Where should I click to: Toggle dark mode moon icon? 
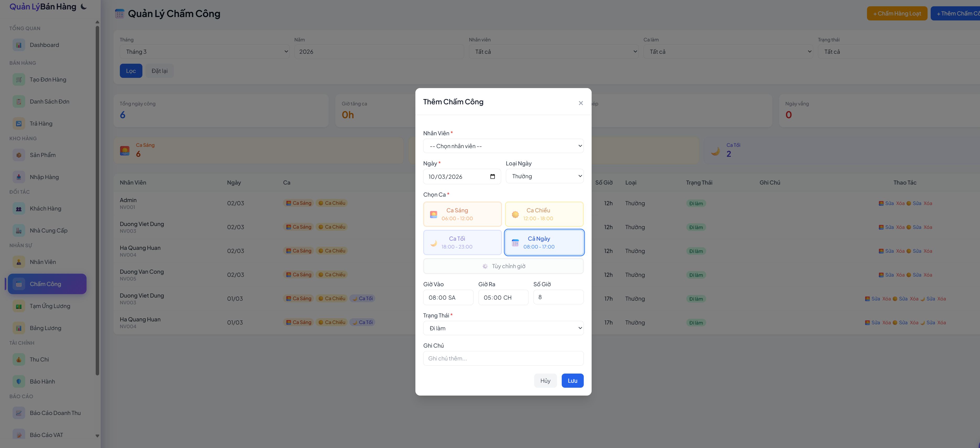pos(84,7)
